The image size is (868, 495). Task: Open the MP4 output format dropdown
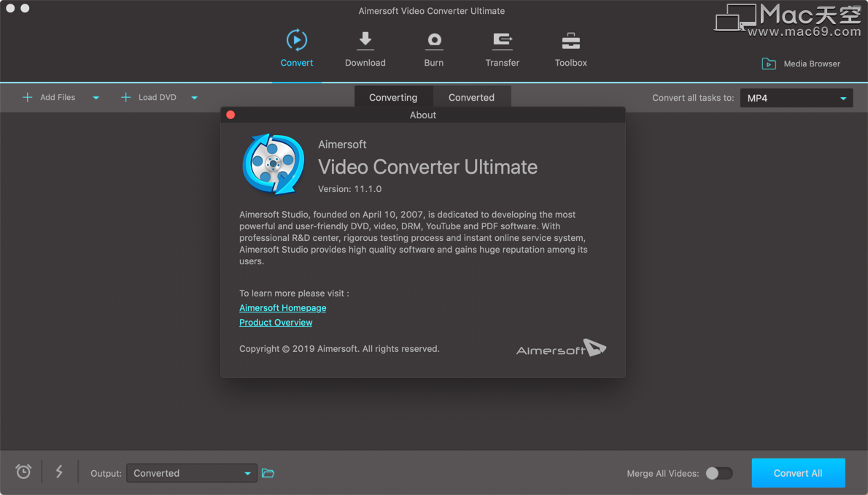tap(796, 98)
